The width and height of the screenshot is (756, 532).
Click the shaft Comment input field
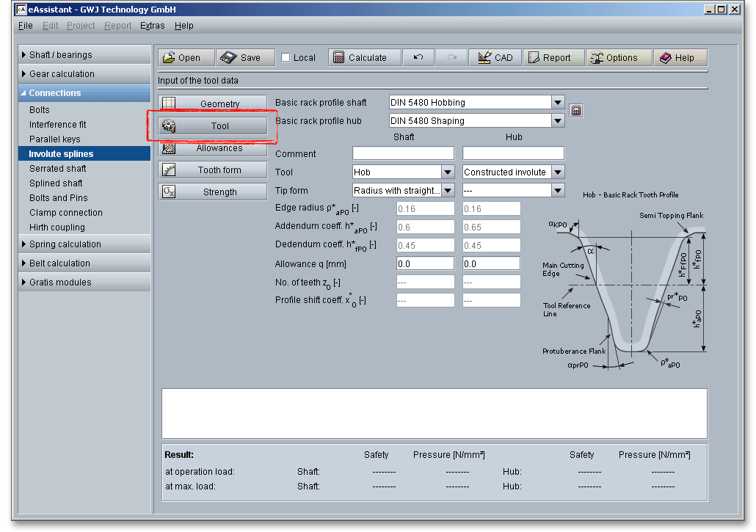[403, 154]
